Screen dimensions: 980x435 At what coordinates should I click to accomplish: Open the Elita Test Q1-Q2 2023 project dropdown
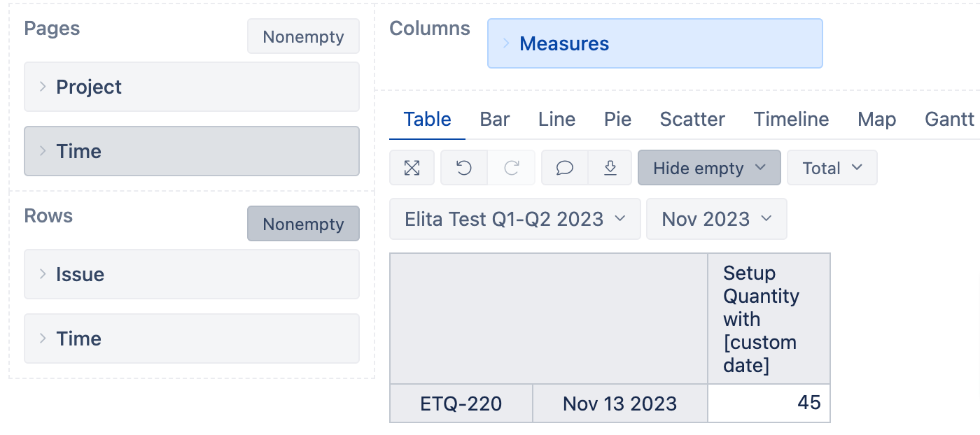(514, 219)
